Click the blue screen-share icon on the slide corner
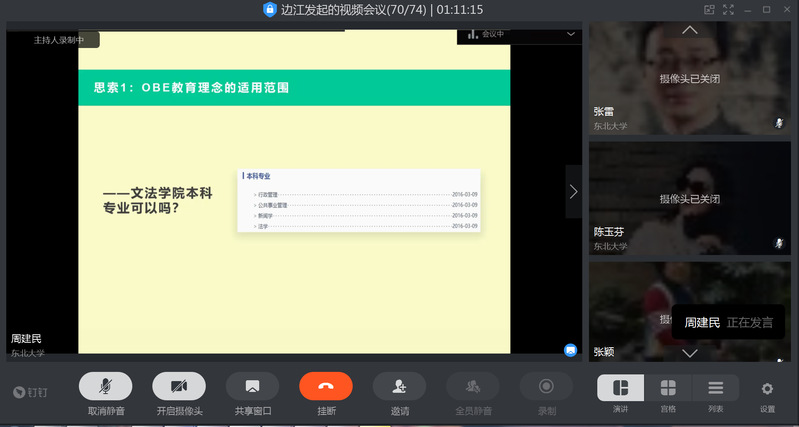Image resolution: width=799 pixels, height=427 pixels. [570, 350]
